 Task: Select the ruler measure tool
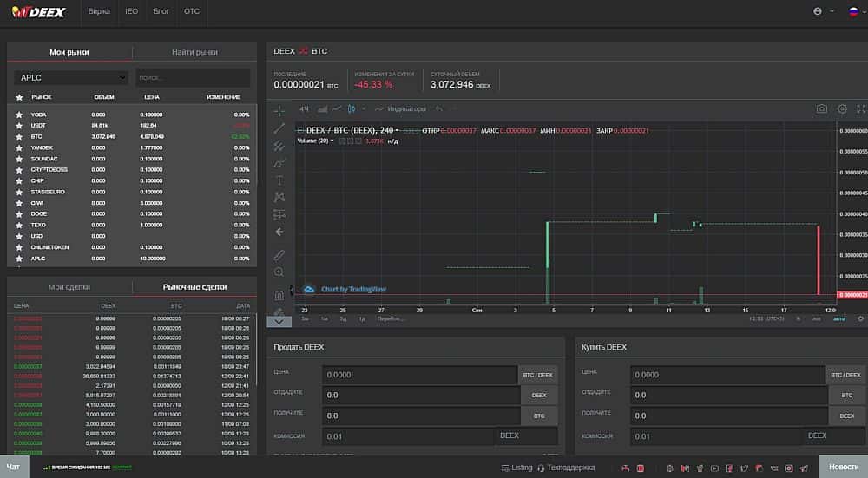click(x=279, y=254)
